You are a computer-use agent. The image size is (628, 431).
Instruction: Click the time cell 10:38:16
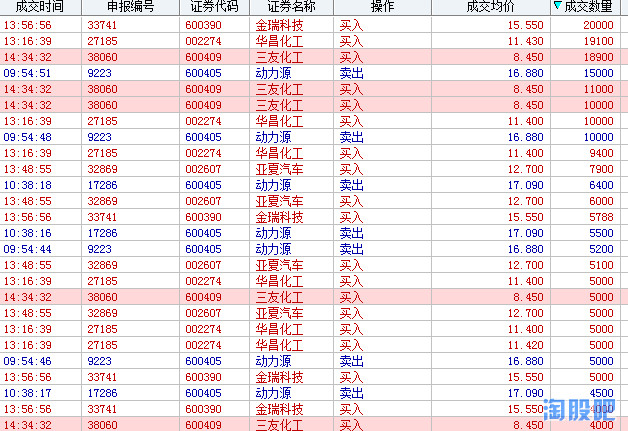pyautogui.click(x=27, y=233)
